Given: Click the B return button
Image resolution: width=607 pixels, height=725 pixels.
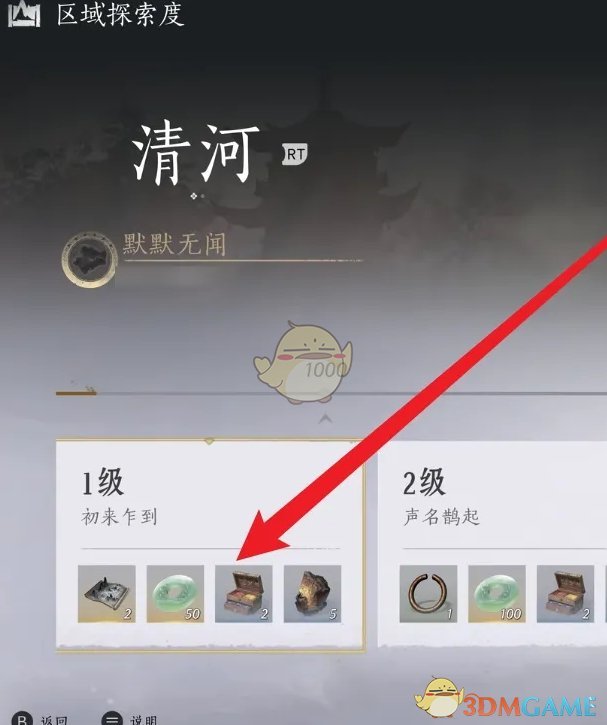Looking at the screenshot, I should click(x=22, y=719).
